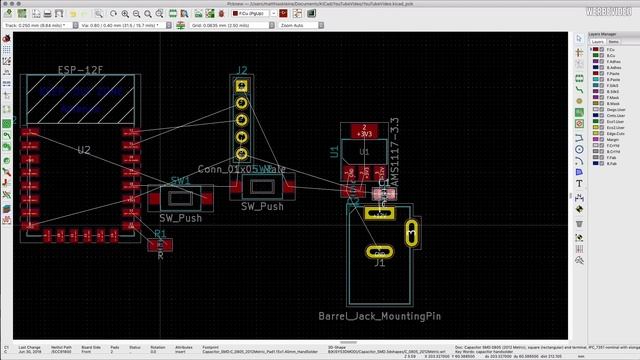Viewport: 640px width, 360px height.
Task: Uncheck the F.Fab layer checkbox
Action: [602, 158]
